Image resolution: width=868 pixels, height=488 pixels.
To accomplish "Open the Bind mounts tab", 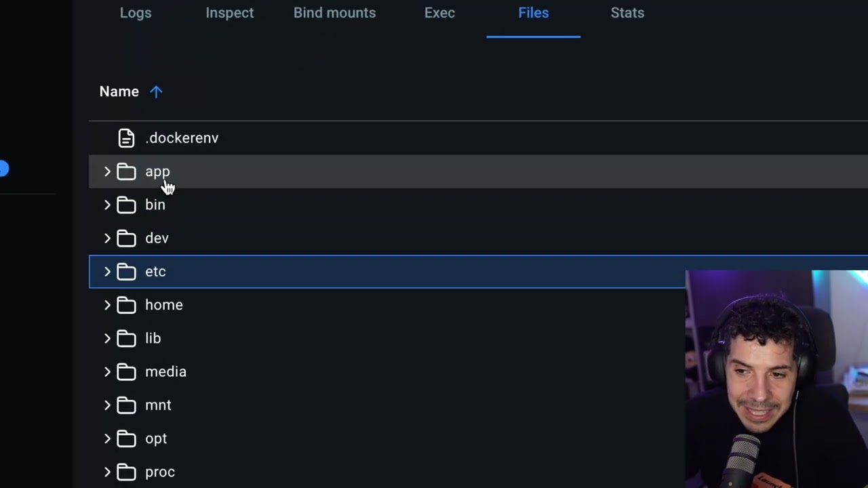I will [334, 13].
